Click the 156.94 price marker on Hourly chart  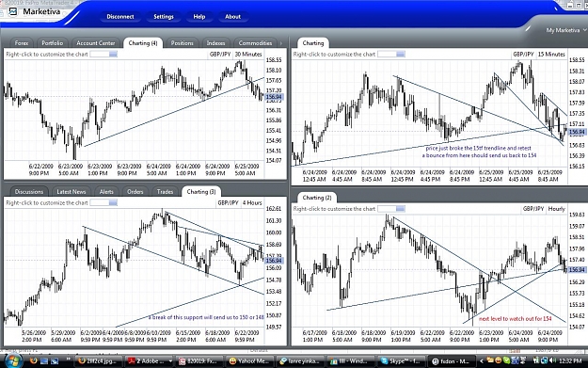pyautogui.click(x=577, y=270)
